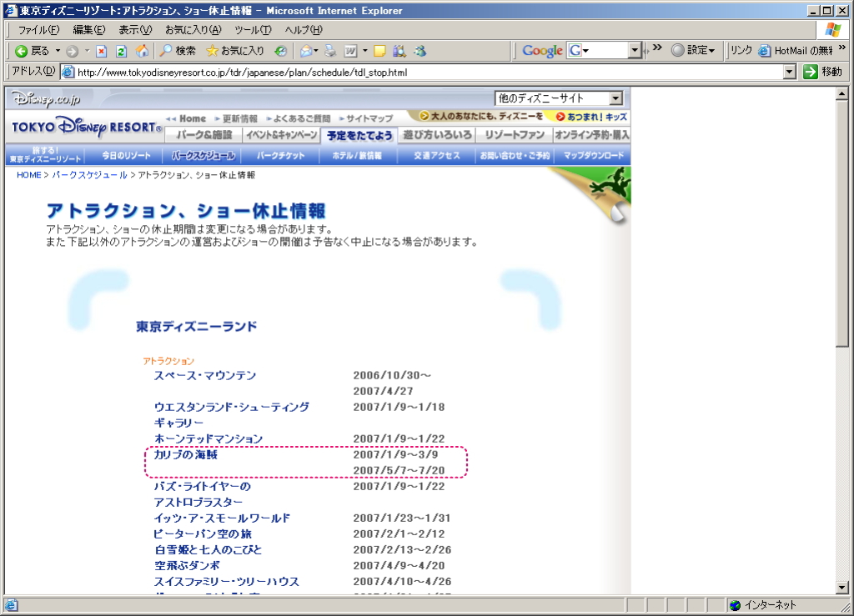
Task: Open the Edit button dropdown arrow
Action: 365,51
